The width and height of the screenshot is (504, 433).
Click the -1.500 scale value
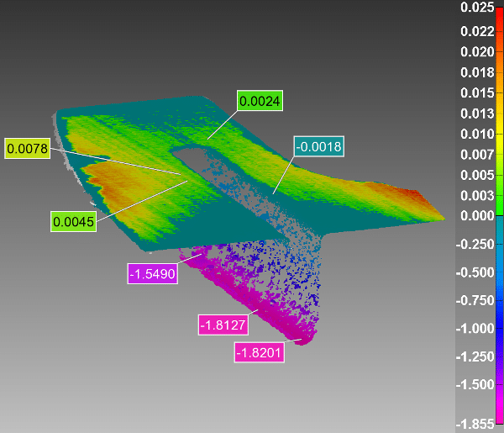pyautogui.click(x=475, y=384)
